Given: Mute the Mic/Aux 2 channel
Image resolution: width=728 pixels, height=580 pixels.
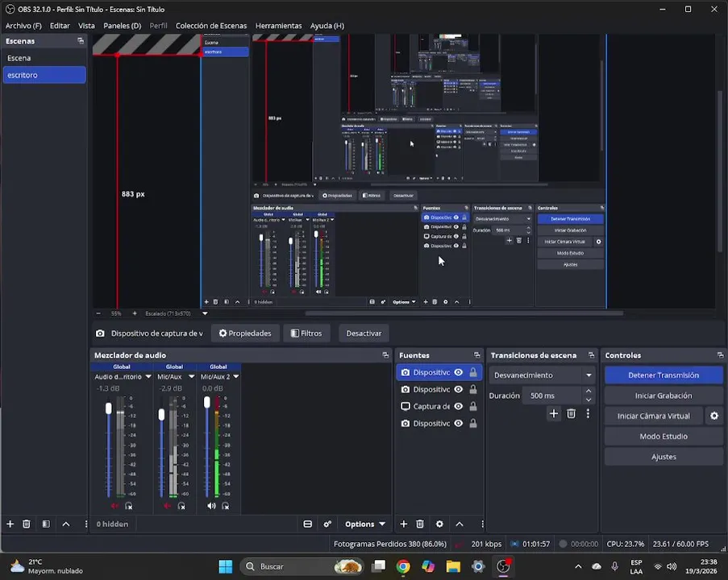Looking at the screenshot, I should pos(211,506).
